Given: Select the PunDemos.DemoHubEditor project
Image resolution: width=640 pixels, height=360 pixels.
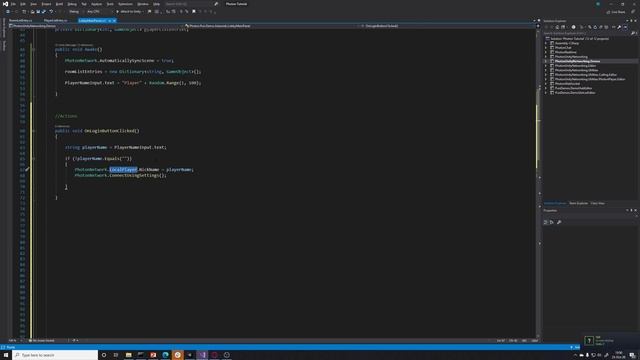Looking at the screenshot, I should (573, 88).
